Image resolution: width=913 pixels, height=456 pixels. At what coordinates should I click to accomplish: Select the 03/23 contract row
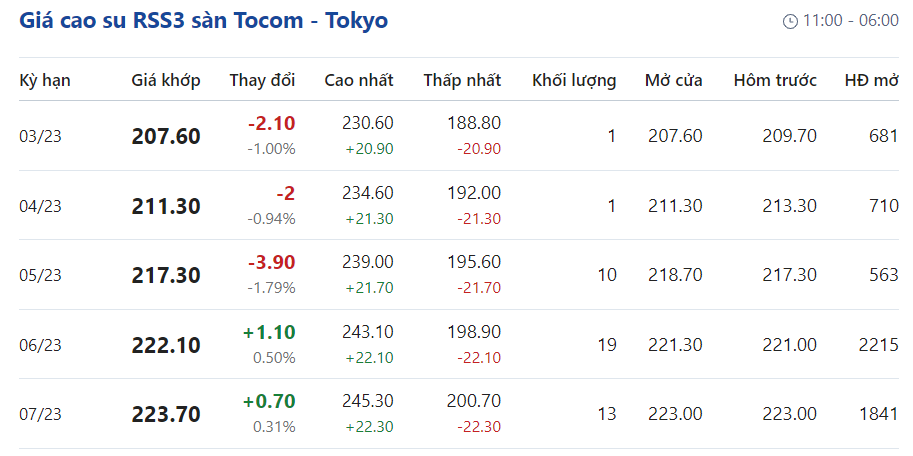click(41, 136)
